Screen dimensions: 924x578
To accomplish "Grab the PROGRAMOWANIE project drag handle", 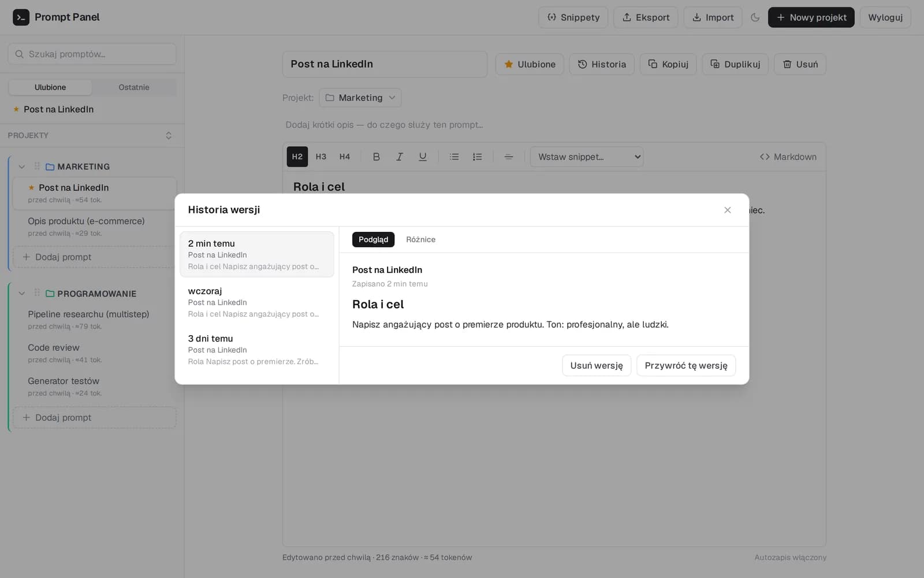I will (37, 293).
